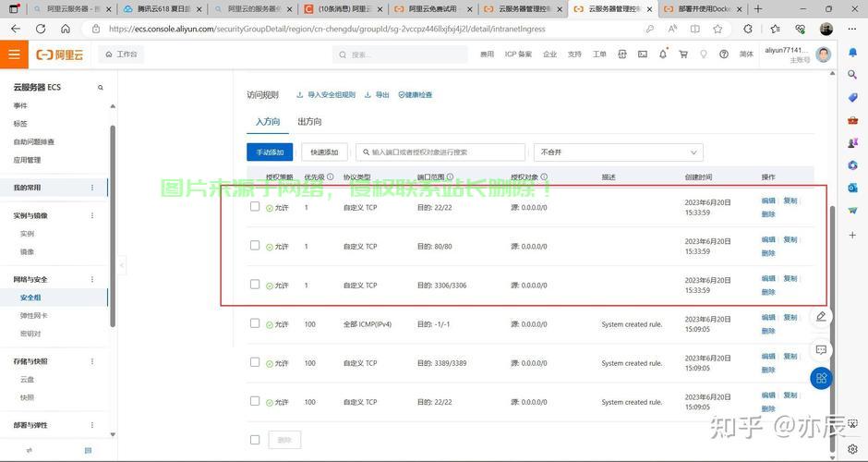Open Edge sidebar search icon

852,74
